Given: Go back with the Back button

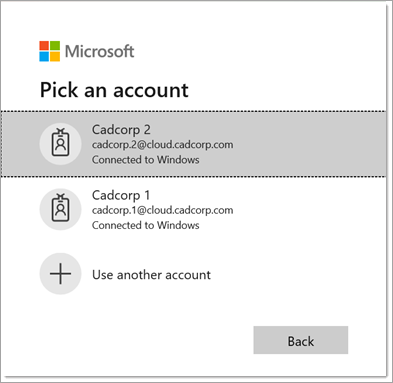Looking at the screenshot, I should (x=301, y=340).
